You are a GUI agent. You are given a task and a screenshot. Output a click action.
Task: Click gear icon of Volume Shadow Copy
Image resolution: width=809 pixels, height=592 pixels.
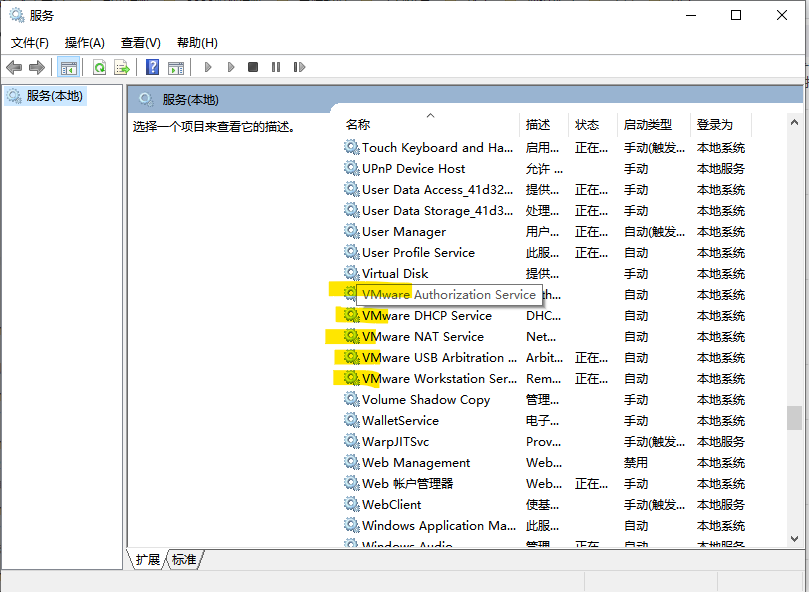coord(351,399)
